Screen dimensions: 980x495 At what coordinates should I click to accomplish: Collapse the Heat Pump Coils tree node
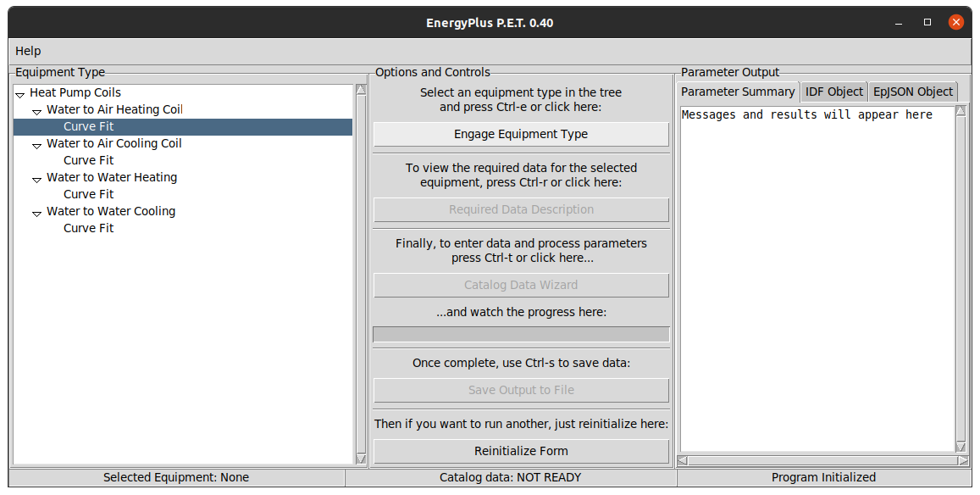pyautogui.click(x=20, y=94)
